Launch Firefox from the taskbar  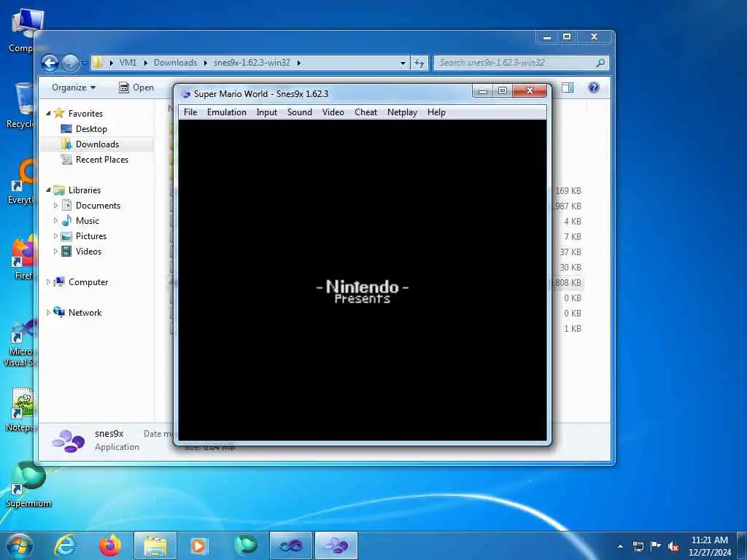[x=110, y=545]
